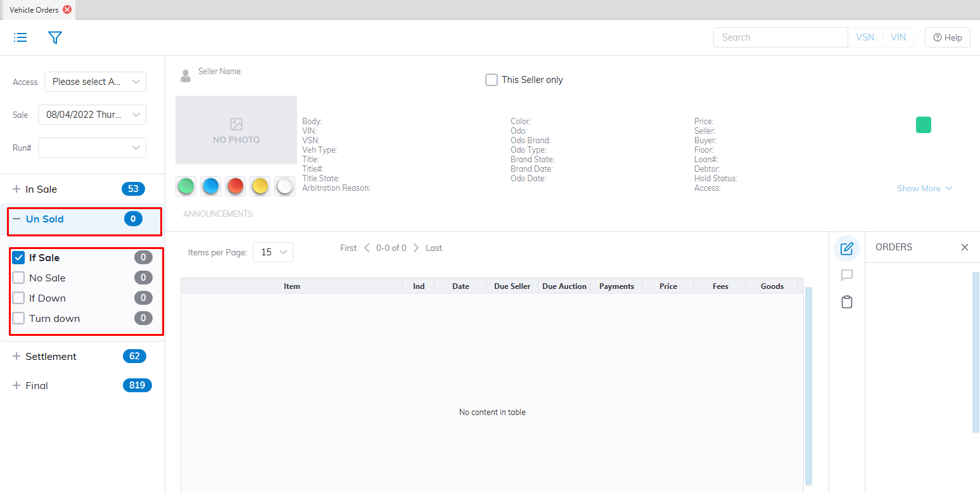
Task: Go to next page arrow
Action: (416, 248)
